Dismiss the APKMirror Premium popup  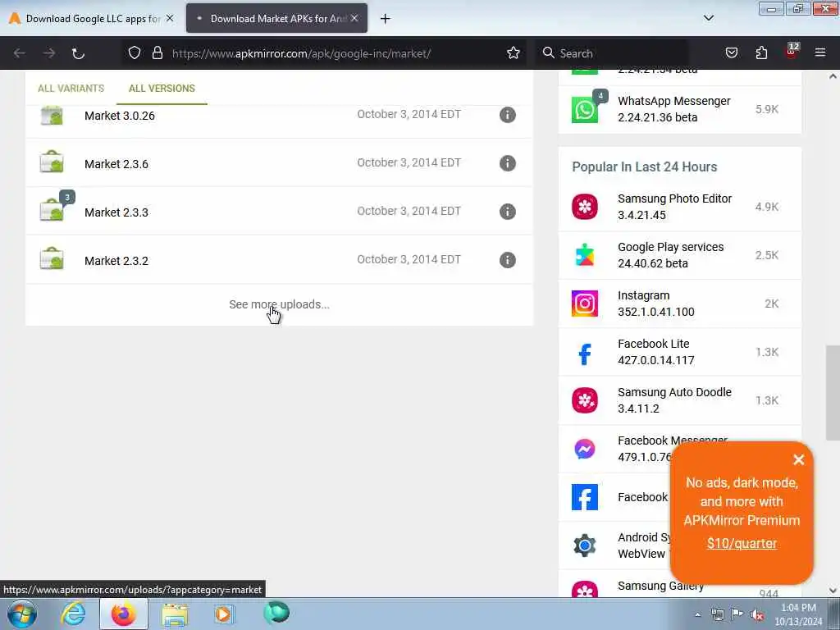click(x=799, y=459)
